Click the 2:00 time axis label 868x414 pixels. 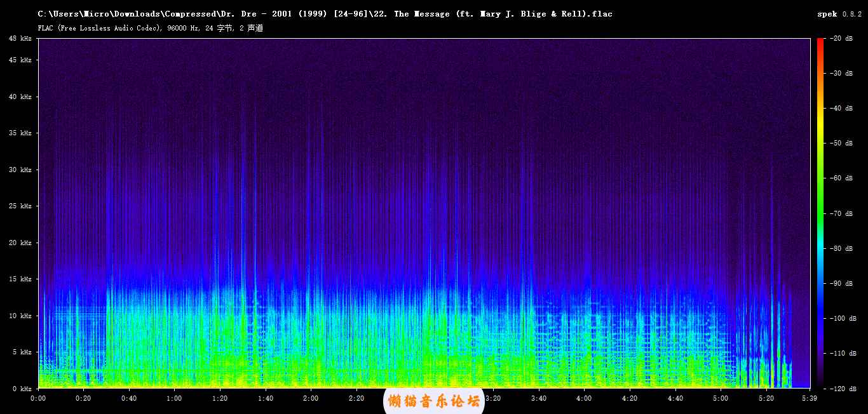click(311, 399)
